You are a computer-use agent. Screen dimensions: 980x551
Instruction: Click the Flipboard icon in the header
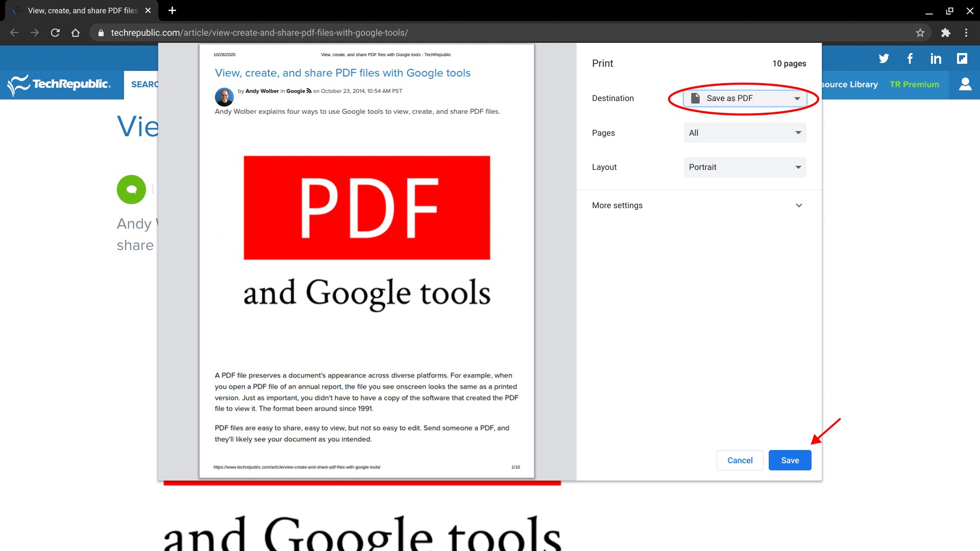coord(963,58)
